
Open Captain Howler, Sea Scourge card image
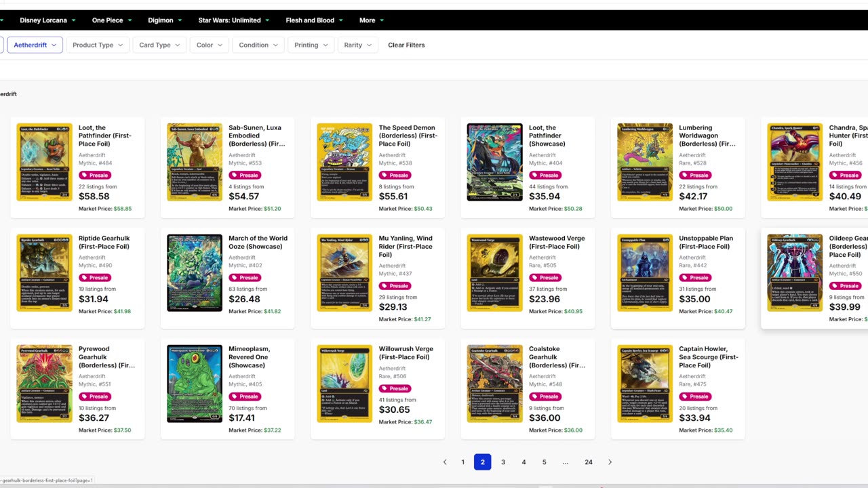click(645, 384)
